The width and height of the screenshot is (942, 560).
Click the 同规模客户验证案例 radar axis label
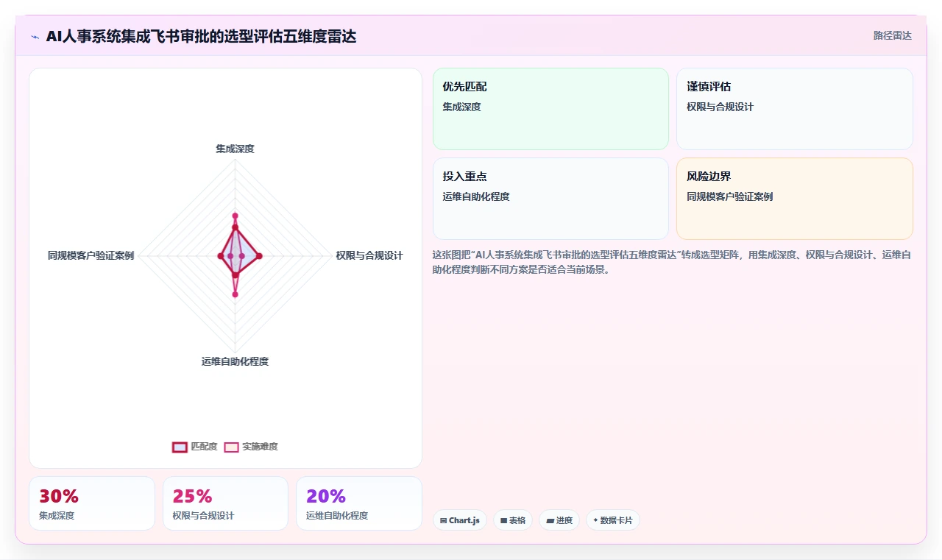91,255
